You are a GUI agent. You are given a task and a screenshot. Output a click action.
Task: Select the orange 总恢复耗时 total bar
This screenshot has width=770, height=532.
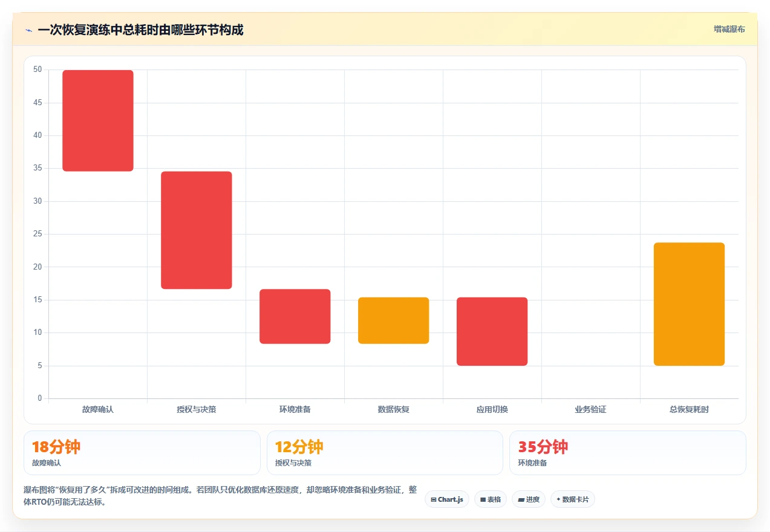point(689,304)
